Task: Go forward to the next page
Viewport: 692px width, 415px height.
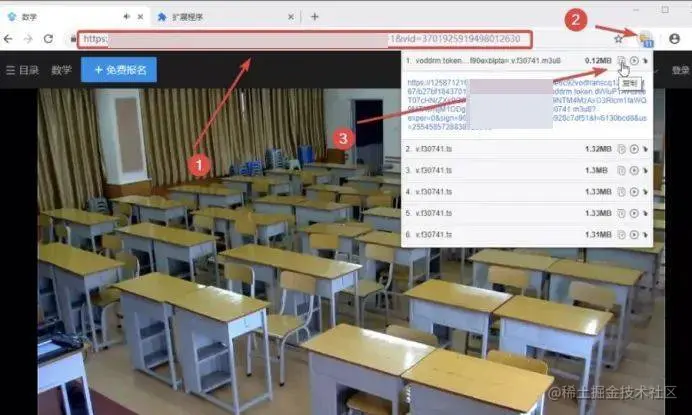Action: [28, 39]
